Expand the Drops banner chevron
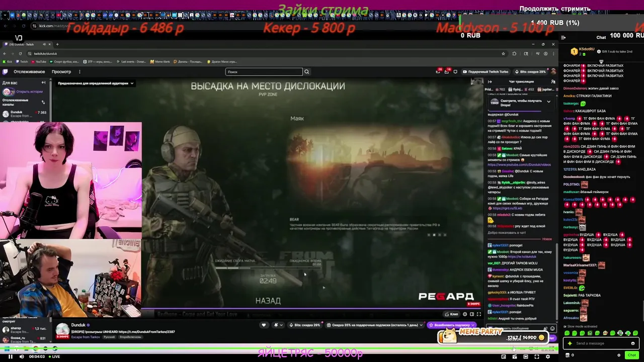The width and height of the screenshot is (644, 362). [548, 102]
